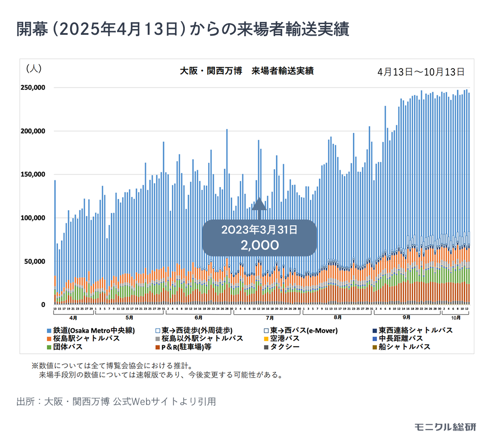This screenshot has width=493, height=448.
Task: Select the 4月 label on the x-axis
Action: 73,318
